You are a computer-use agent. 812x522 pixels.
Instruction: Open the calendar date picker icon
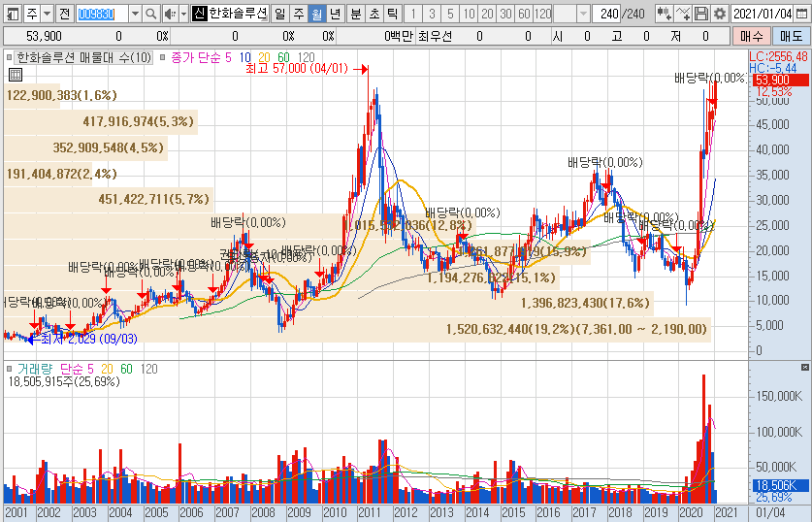click(x=801, y=14)
